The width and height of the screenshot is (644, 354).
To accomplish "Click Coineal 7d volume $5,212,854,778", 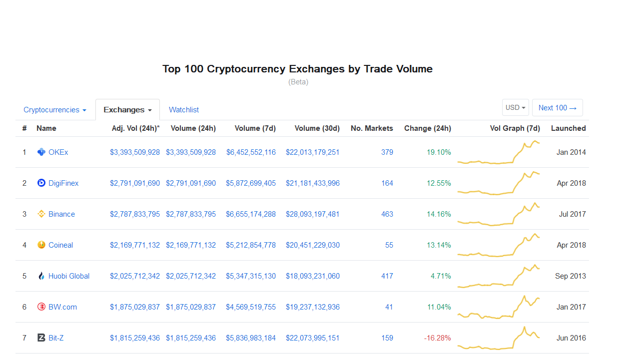I will tap(251, 245).
